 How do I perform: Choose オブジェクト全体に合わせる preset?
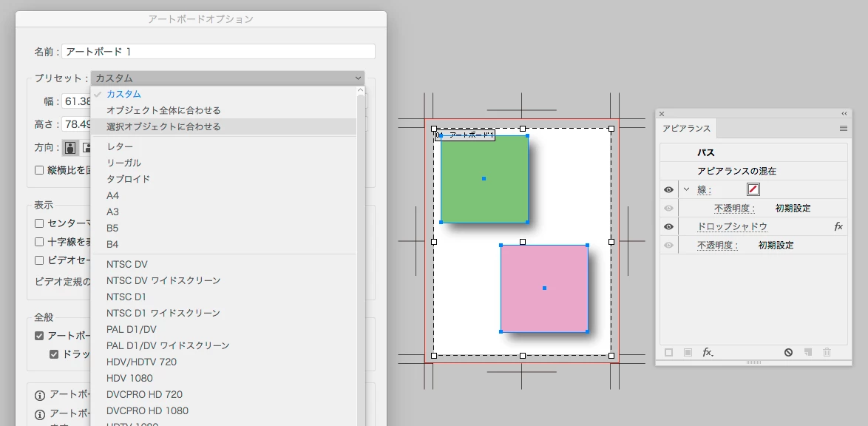223,110
